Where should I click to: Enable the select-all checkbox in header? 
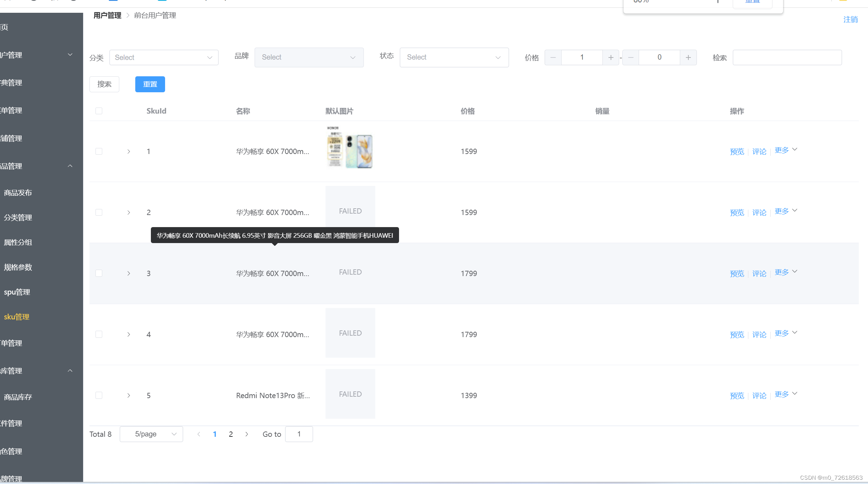[99, 111]
